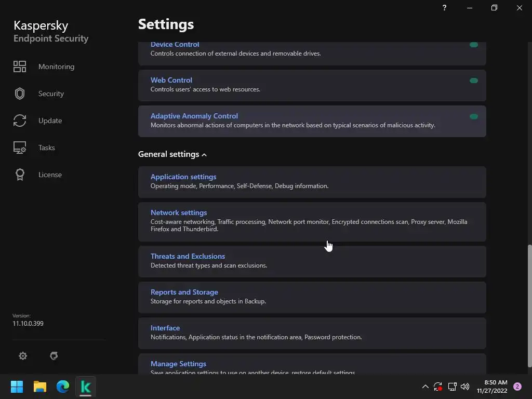Open Microsoft Edge from the taskbar

click(x=63, y=387)
